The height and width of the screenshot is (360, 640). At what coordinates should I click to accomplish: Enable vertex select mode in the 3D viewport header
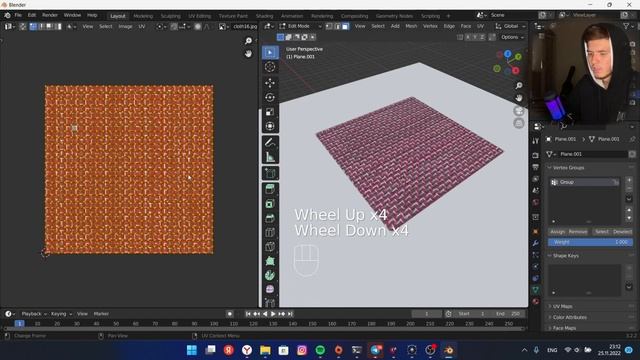[x=329, y=26]
